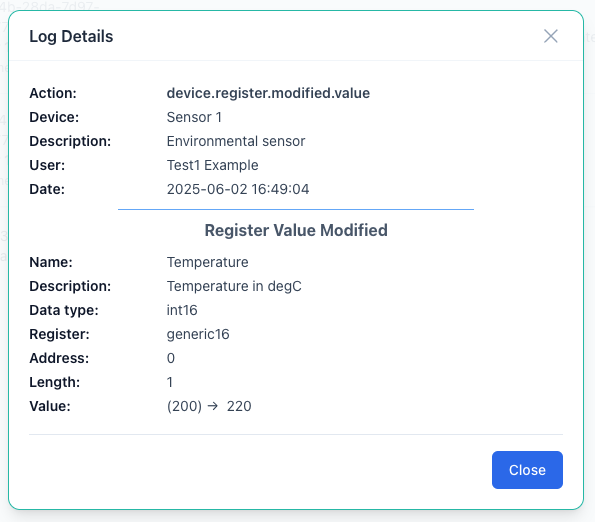Click the arrow between old and new value
This screenshot has width=595, height=522.
point(213,406)
